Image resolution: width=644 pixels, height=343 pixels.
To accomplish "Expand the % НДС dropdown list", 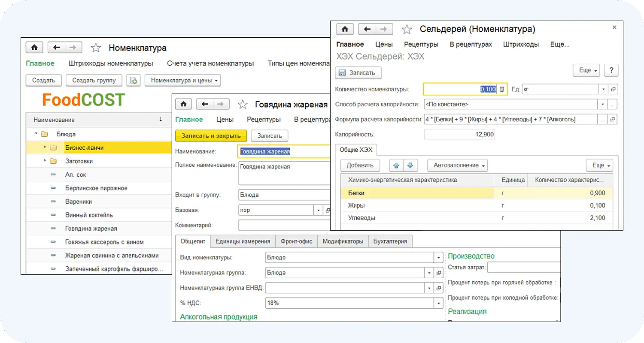I will (438, 303).
